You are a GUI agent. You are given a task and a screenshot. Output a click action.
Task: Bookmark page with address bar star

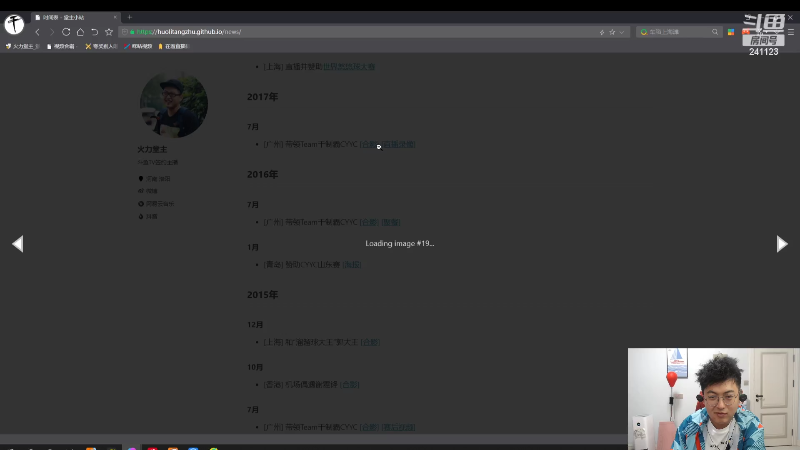coord(612,32)
